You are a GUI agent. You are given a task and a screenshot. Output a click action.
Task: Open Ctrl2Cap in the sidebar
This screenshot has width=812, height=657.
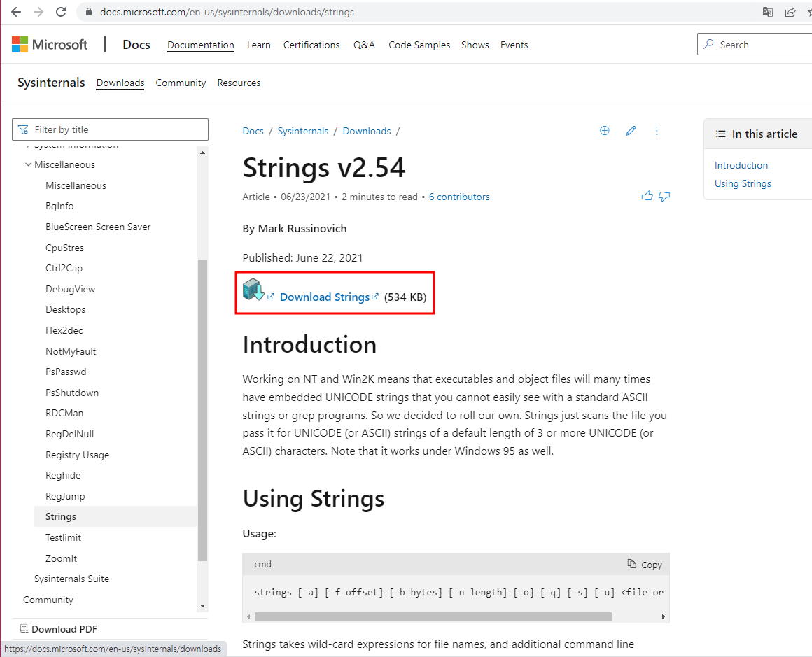click(64, 268)
